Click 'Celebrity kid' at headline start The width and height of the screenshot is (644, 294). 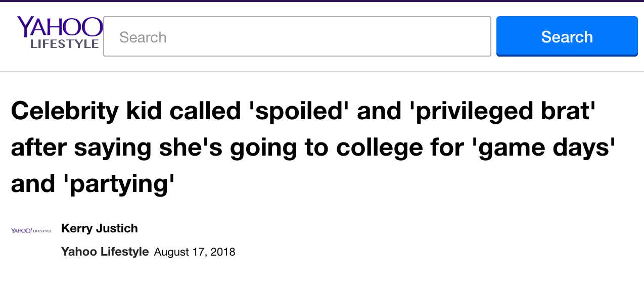(x=86, y=111)
